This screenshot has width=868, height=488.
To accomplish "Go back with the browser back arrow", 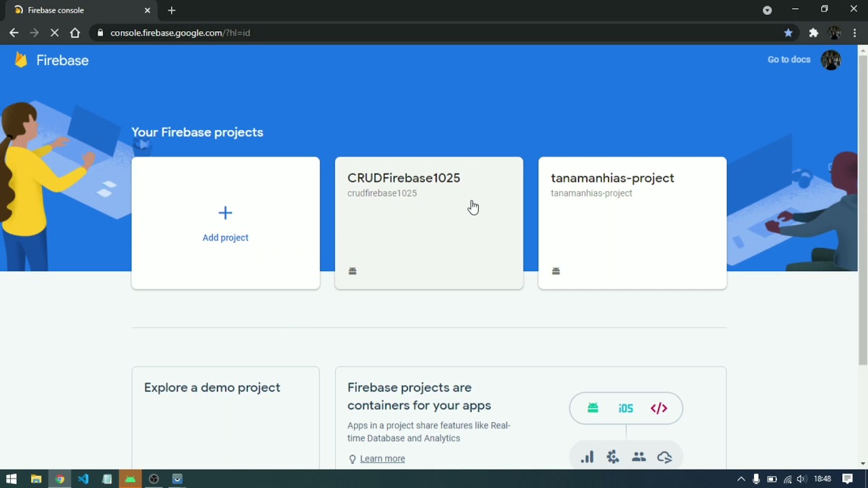I will (x=14, y=33).
